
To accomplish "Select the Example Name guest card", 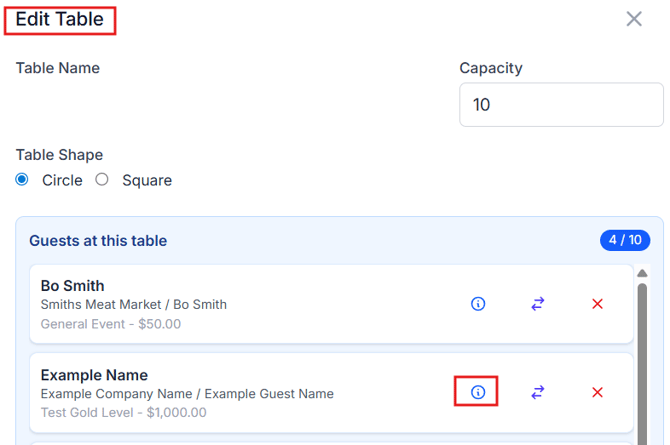I will pos(240,392).
